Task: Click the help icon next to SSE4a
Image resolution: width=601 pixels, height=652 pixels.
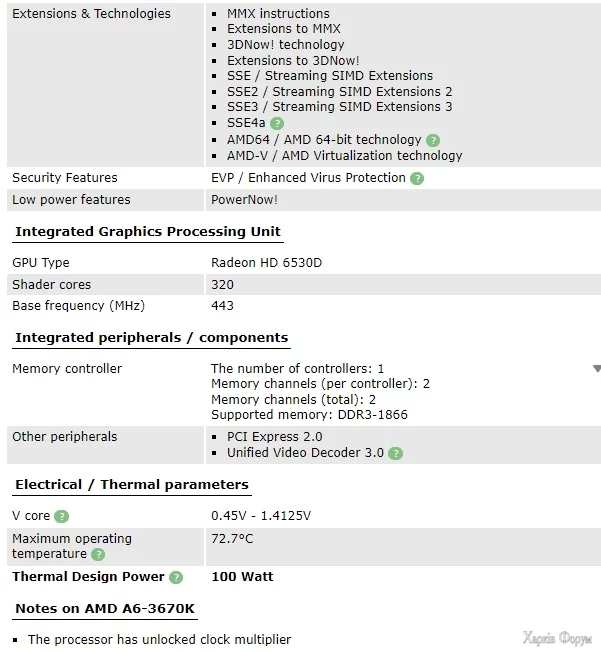Action: 277,124
